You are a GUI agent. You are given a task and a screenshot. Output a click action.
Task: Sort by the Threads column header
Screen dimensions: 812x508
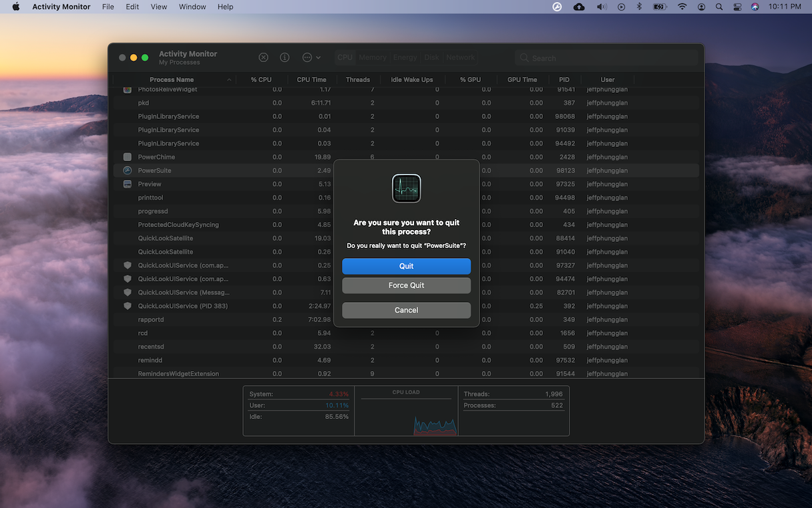[358, 80]
